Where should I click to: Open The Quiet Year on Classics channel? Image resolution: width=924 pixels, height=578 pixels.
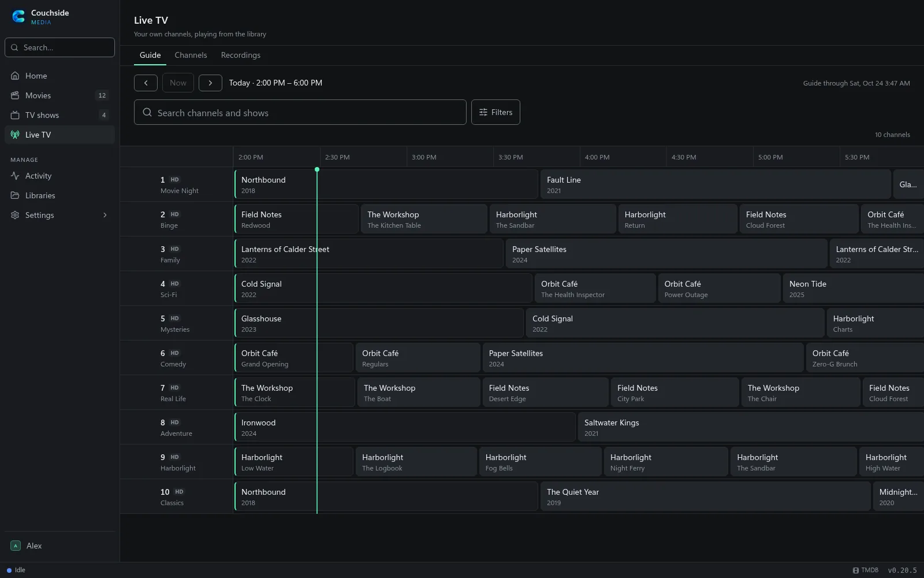(705, 497)
